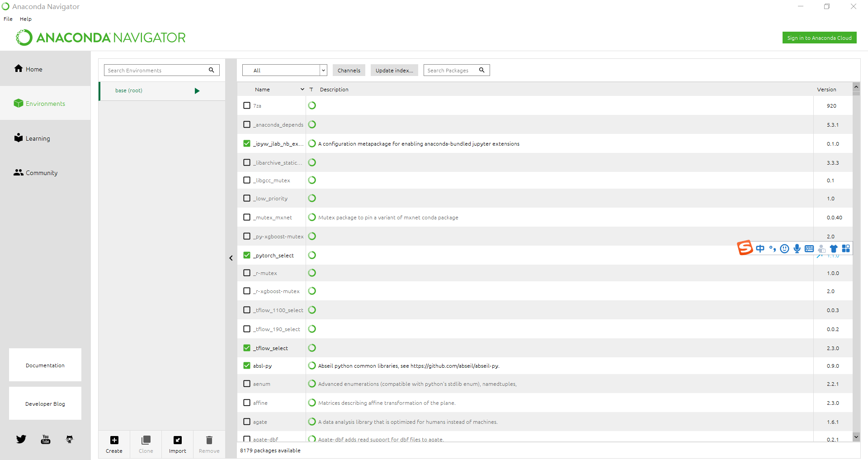Screen dimensions: 868x460
Task: Click scrollbar down arrow in package list
Action: [x=856, y=436]
